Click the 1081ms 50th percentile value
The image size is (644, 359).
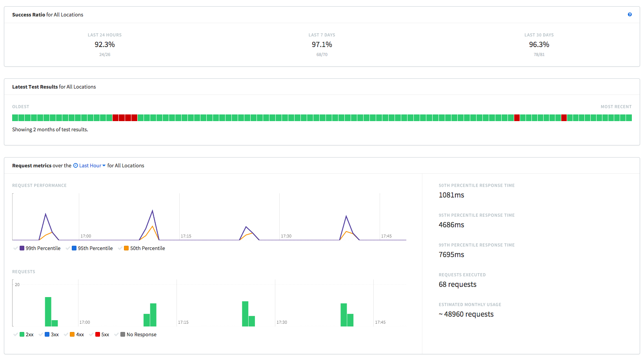pos(451,195)
